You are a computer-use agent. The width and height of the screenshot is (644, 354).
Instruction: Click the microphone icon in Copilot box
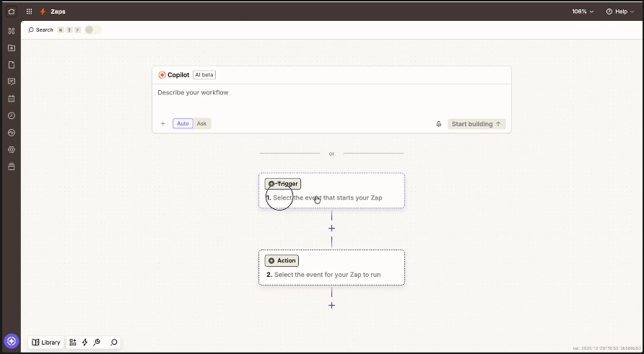pyautogui.click(x=438, y=124)
